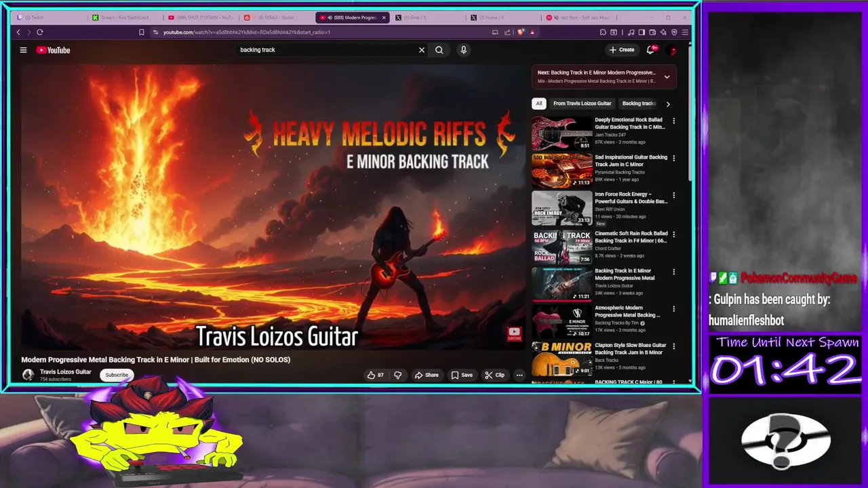Screen dimensions: 868x488
Task: Reload the page in browser toolbar
Action: tap(40, 32)
